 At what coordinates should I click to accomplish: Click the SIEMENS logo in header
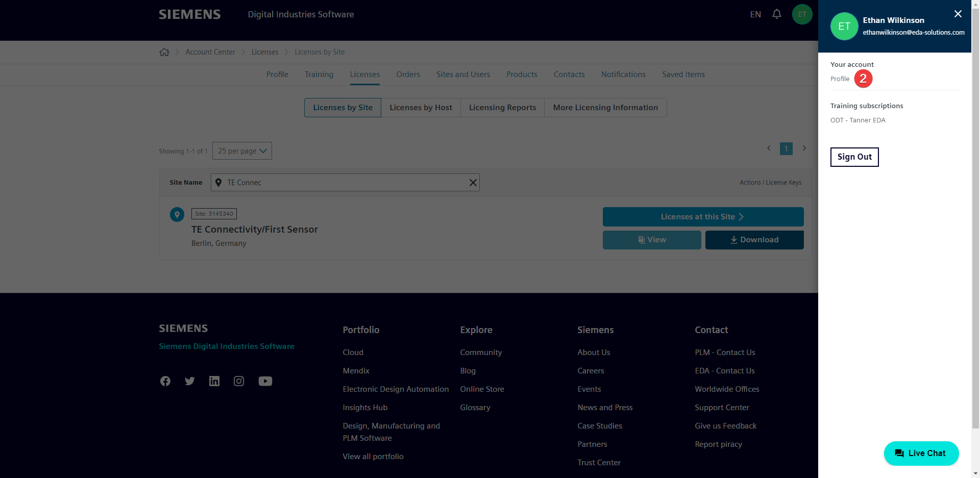click(x=190, y=14)
